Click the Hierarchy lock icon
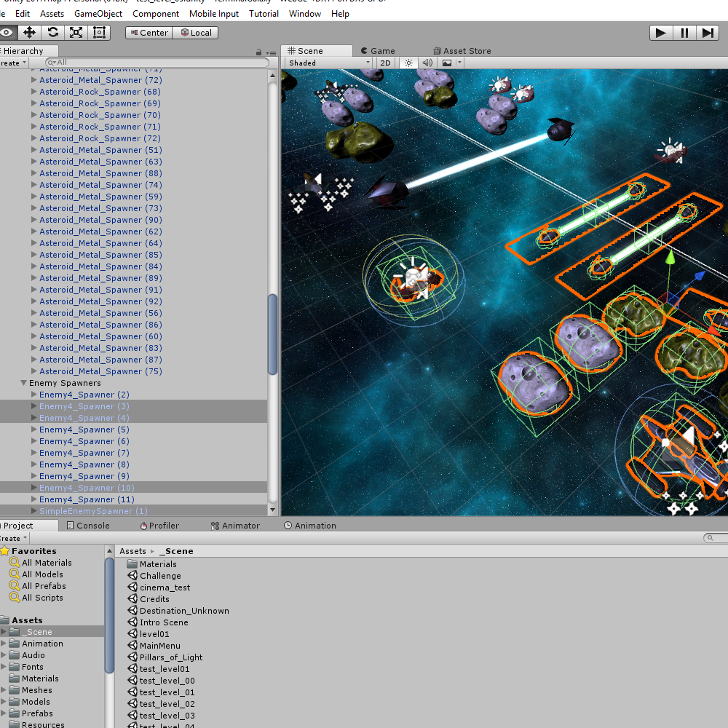Viewport: 728px width, 728px height. coord(258,52)
